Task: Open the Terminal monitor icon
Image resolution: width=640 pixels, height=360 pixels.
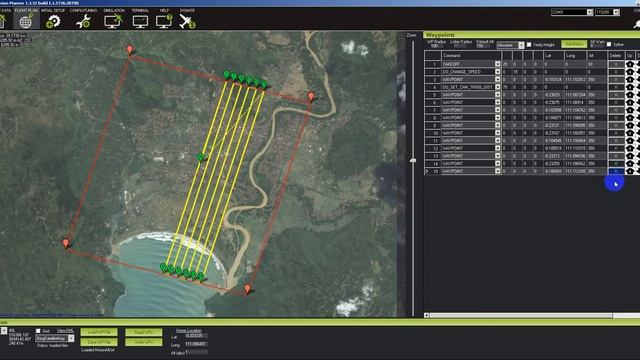Action: click(140, 21)
